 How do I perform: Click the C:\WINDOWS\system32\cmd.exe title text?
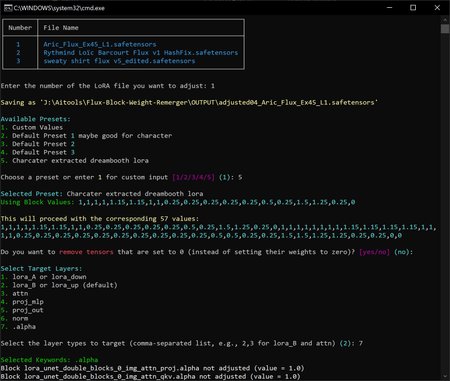(59, 8)
